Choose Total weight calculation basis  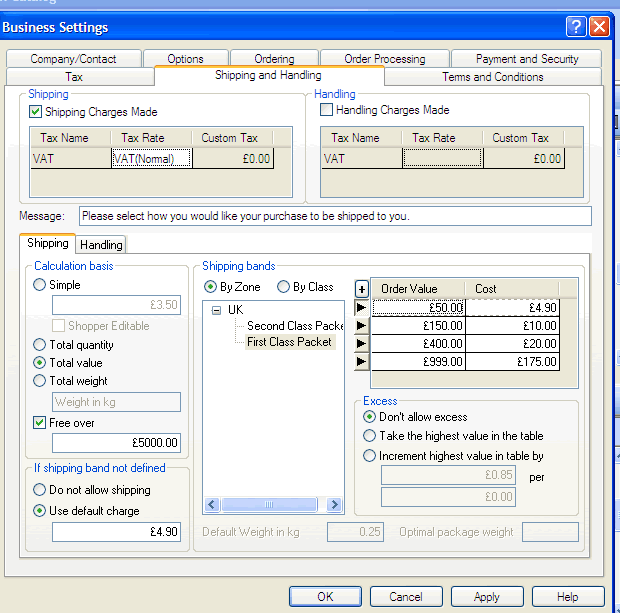40,381
